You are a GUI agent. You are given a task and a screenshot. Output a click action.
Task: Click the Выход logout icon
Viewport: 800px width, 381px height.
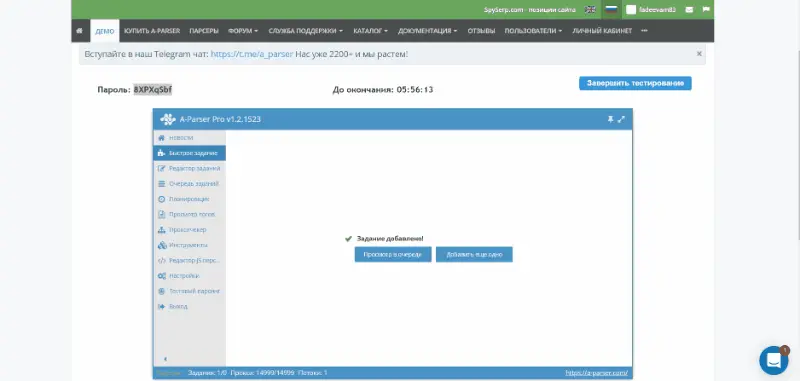pyautogui.click(x=161, y=307)
